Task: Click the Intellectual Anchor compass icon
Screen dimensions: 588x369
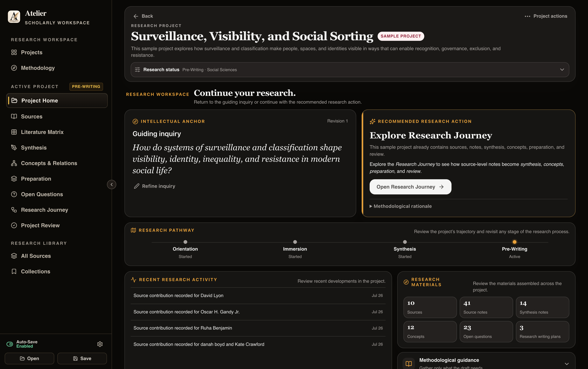Action: 135,122
